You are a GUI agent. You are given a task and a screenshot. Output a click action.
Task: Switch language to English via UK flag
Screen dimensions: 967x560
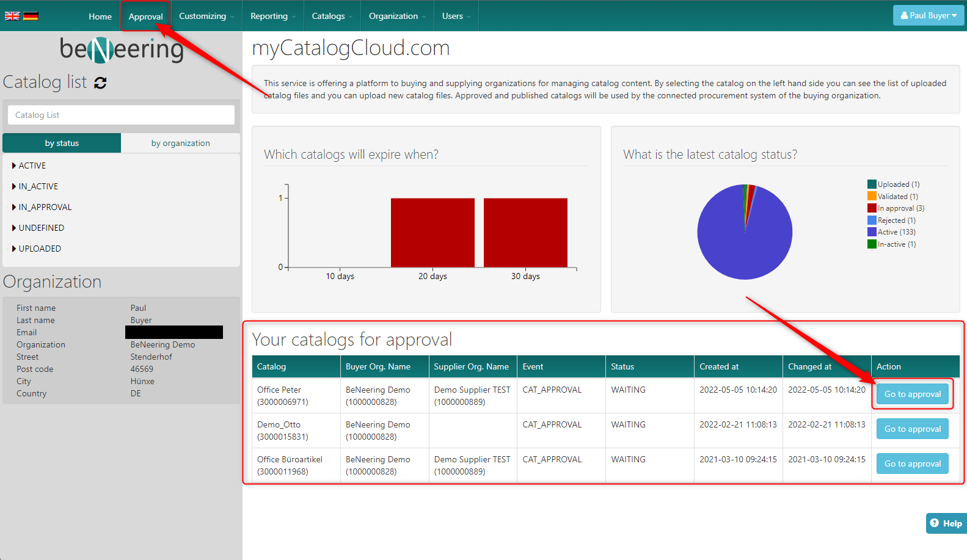pyautogui.click(x=12, y=16)
